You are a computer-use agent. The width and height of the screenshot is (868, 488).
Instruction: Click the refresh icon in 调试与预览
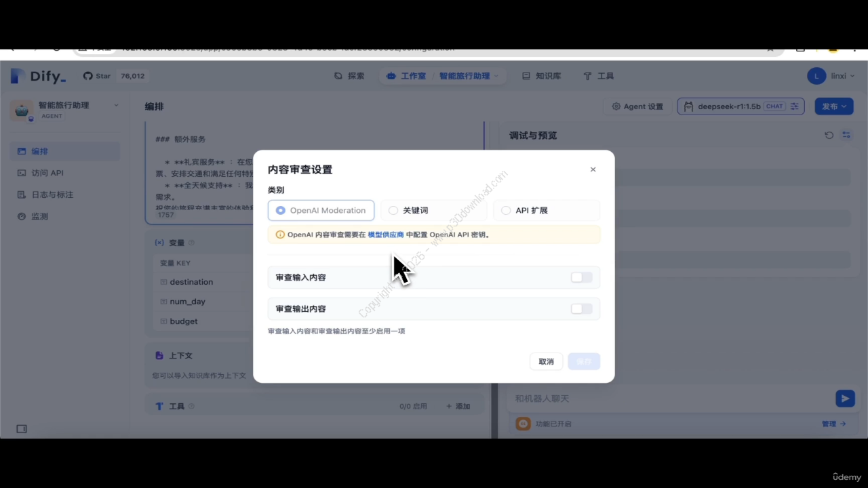coord(829,136)
